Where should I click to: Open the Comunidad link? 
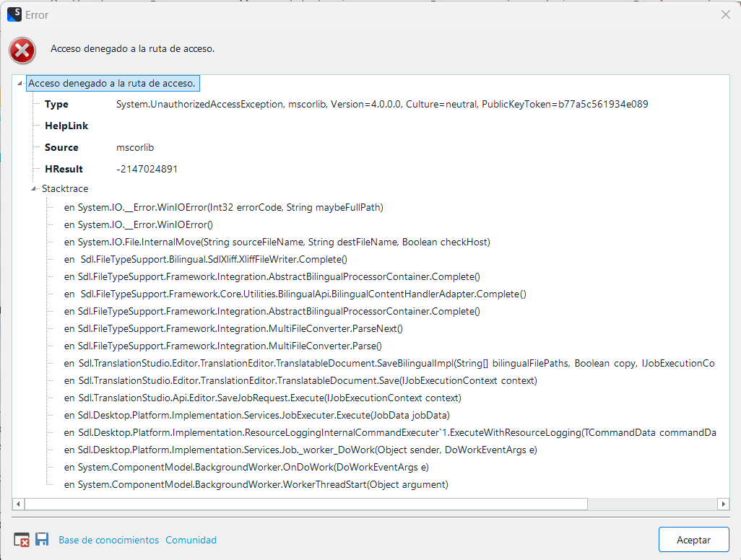191,540
